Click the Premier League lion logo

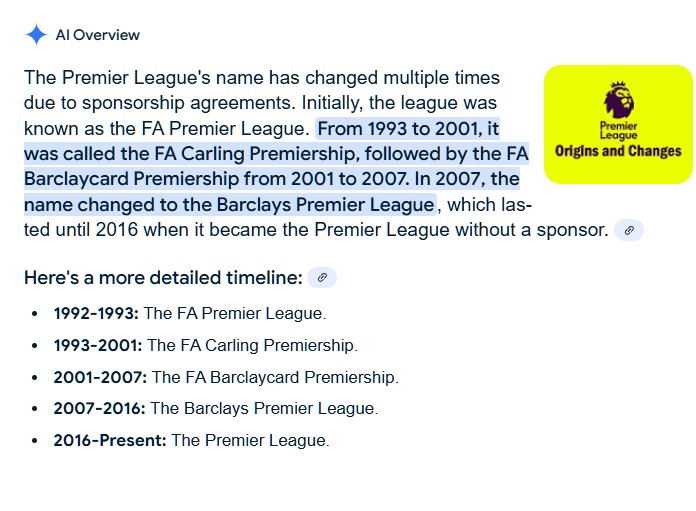coord(619,99)
